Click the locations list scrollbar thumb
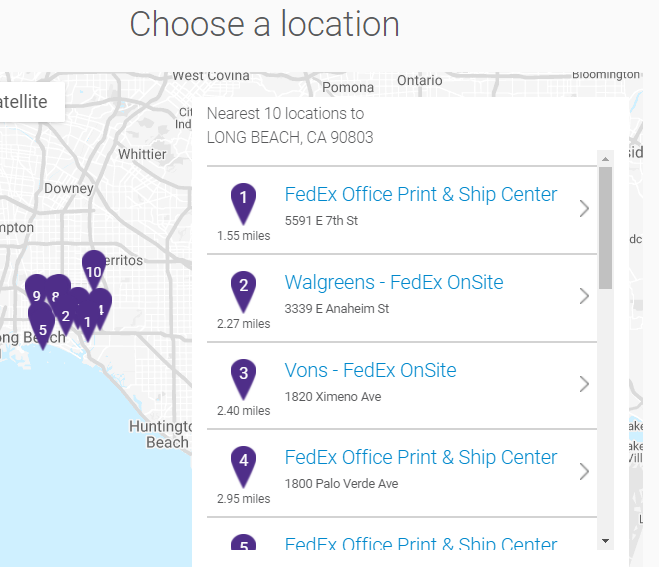Image resolution: width=659 pixels, height=567 pixels. click(x=605, y=228)
